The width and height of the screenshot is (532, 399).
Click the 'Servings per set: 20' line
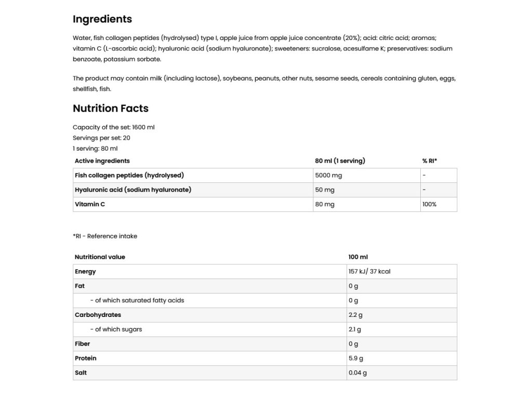101,138
